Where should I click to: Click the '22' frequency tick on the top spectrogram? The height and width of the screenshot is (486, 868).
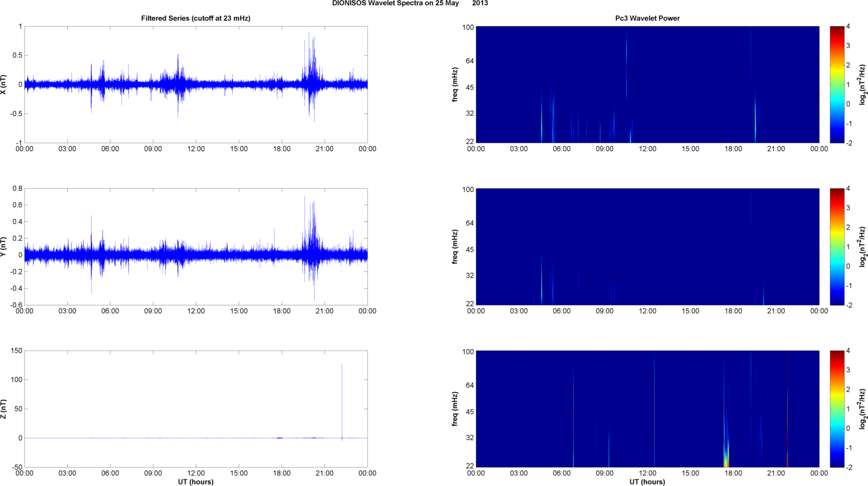tap(470, 141)
